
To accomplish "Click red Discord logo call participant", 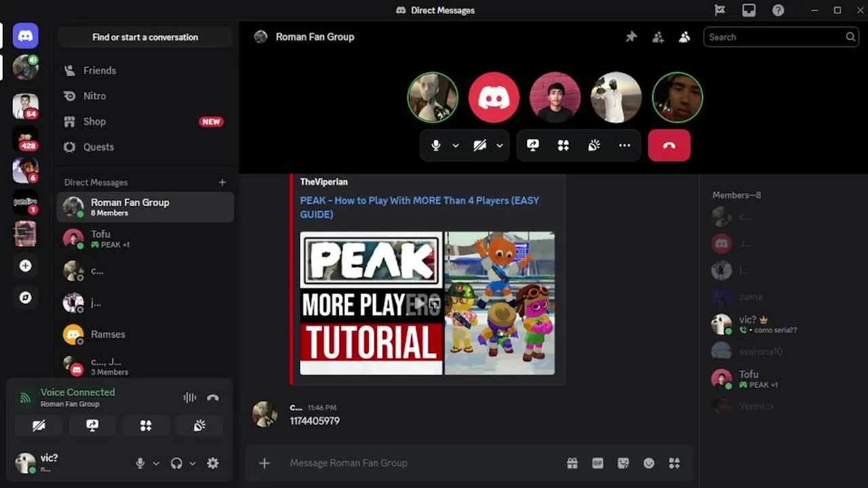I will tap(494, 98).
